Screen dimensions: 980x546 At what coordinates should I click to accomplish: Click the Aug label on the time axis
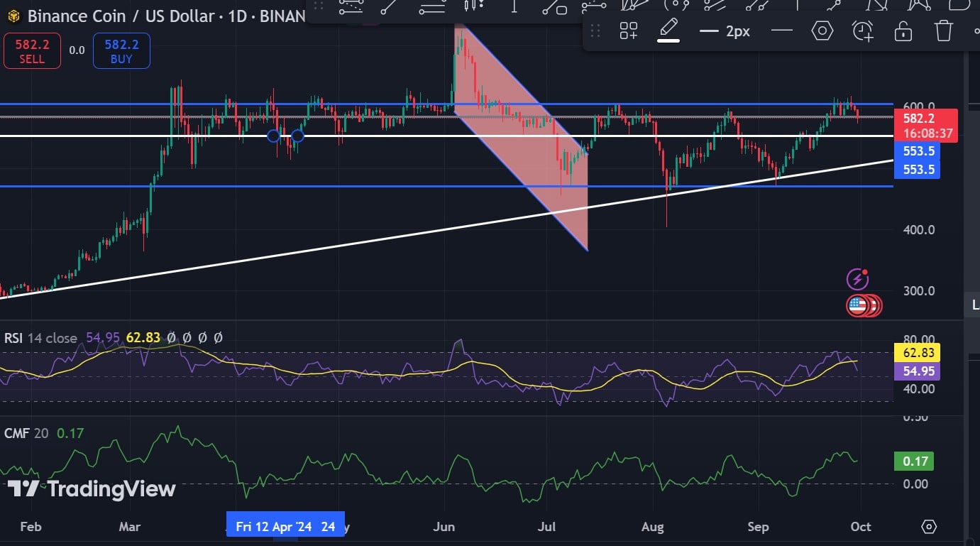[652, 527]
